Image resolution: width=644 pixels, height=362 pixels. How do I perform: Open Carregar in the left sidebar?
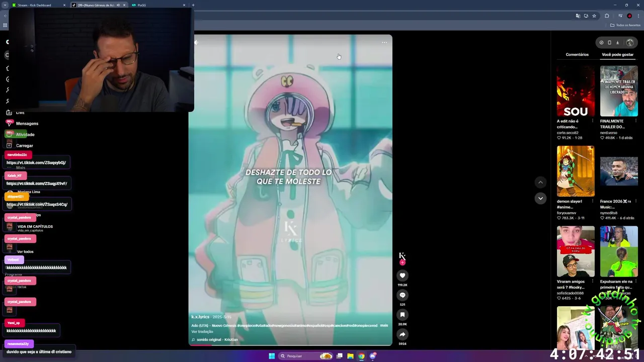[20, 145]
